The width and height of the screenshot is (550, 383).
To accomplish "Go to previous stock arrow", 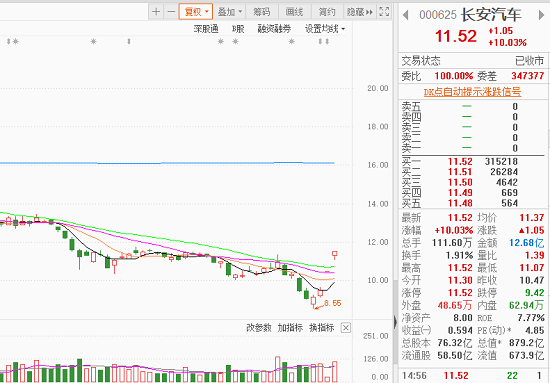I will click(406, 15).
